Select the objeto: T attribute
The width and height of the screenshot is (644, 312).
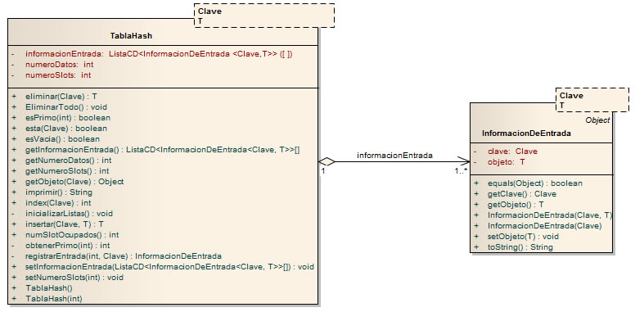(x=506, y=162)
